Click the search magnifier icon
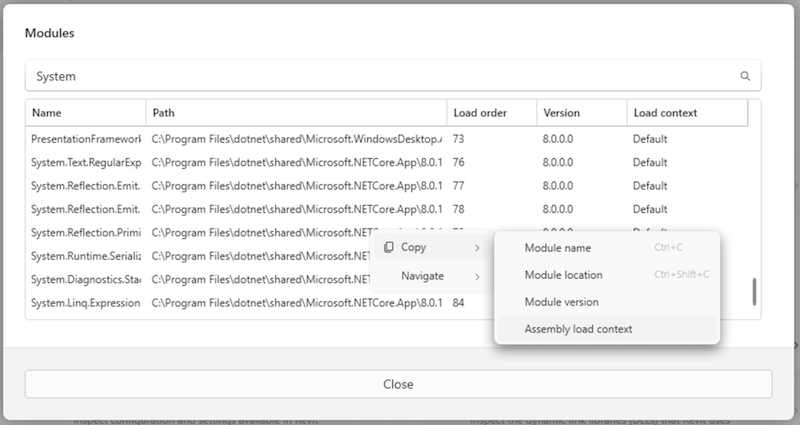Viewport: 800px width, 425px height. [745, 76]
